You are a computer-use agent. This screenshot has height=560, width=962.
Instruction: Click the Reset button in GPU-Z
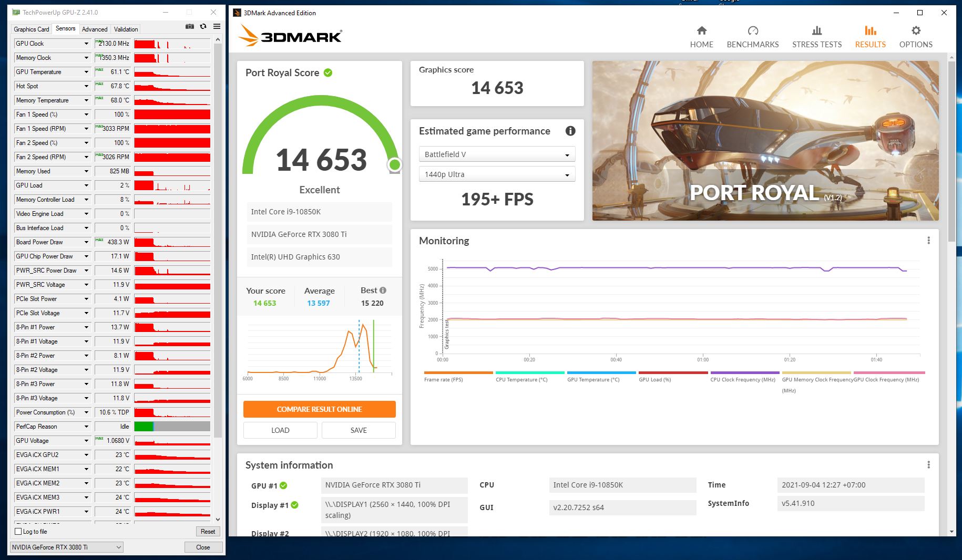[x=208, y=532]
